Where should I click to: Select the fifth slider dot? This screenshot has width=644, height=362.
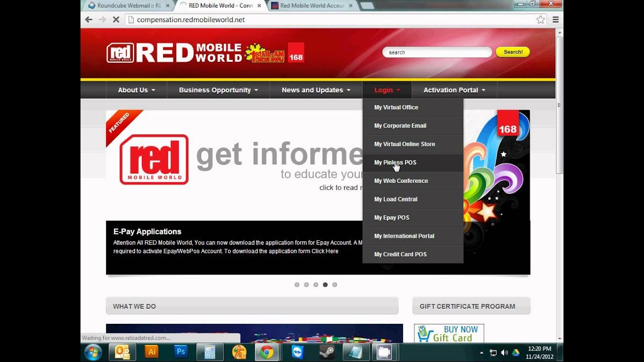335,285
